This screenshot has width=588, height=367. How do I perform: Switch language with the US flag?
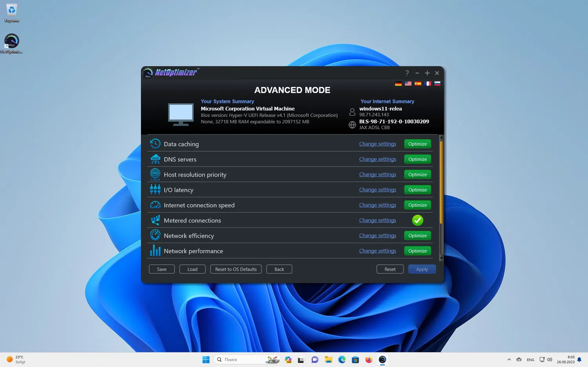pos(408,83)
